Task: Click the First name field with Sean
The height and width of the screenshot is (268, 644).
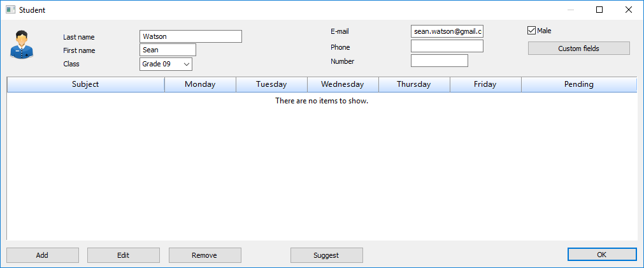Action: 168,50
